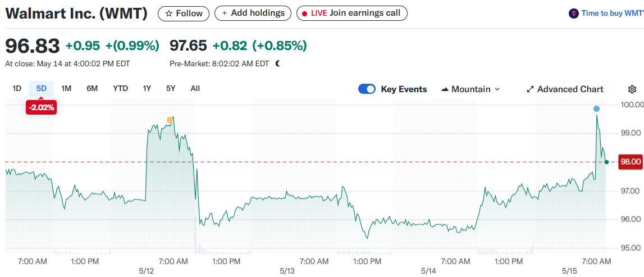Screen dimensions: 644x277
Task: Click the 5/13 date axis label
Action: point(287,271)
